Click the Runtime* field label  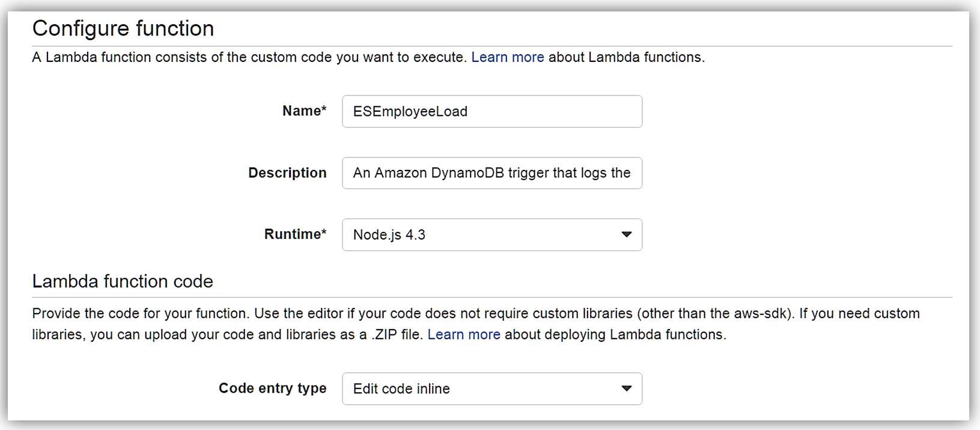coord(295,234)
